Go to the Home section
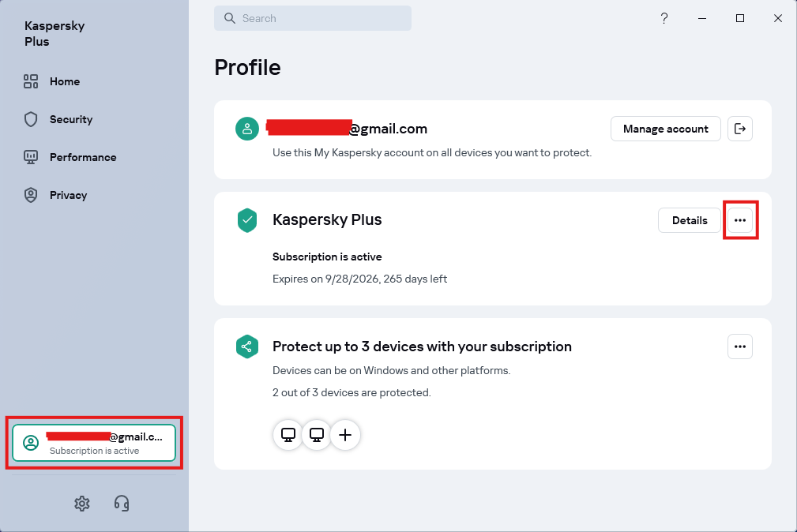Screen dimensions: 797x532 click(64, 81)
